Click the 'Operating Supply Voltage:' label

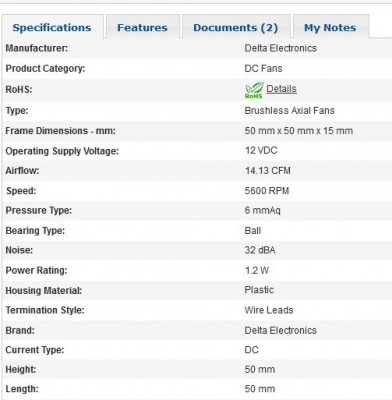(x=62, y=151)
